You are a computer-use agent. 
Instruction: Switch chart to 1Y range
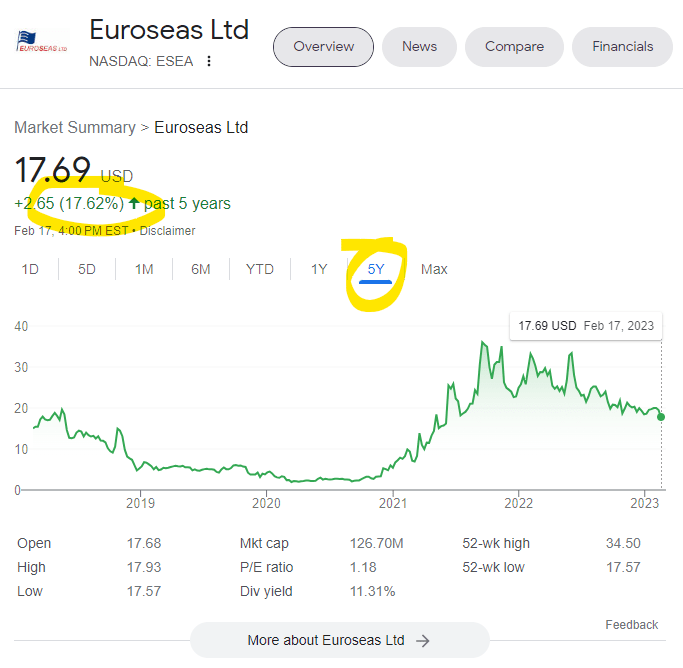[x=319, y=269]
